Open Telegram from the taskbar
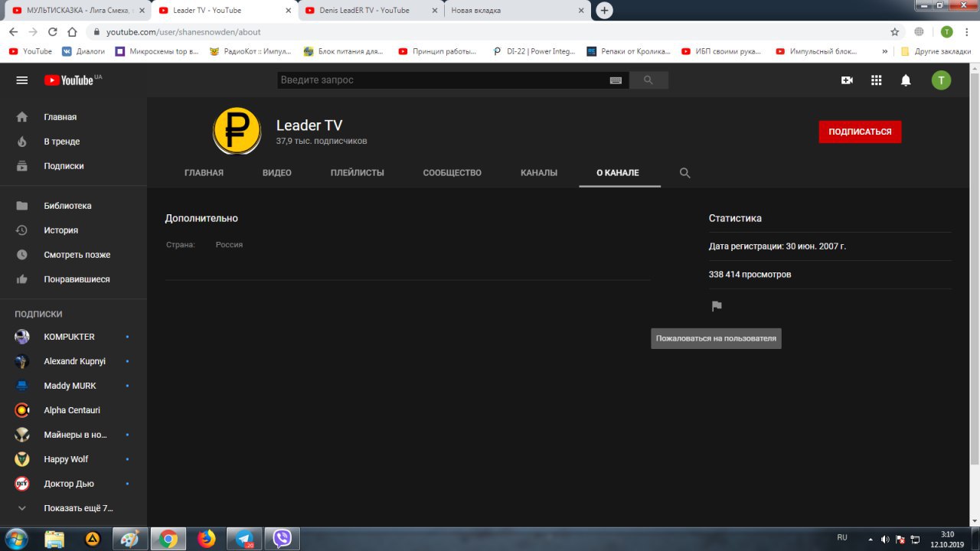The image size is (980, 551). click(x=245, y=539)
